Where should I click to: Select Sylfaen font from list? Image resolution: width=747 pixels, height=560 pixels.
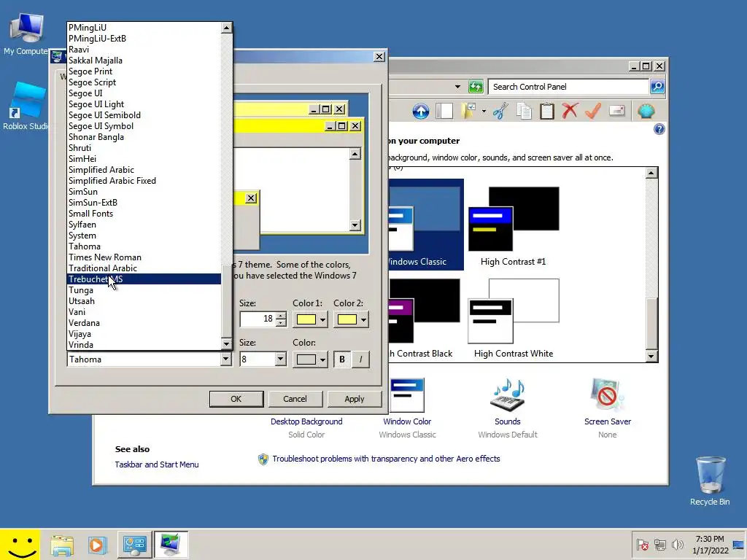coord(144,225)
